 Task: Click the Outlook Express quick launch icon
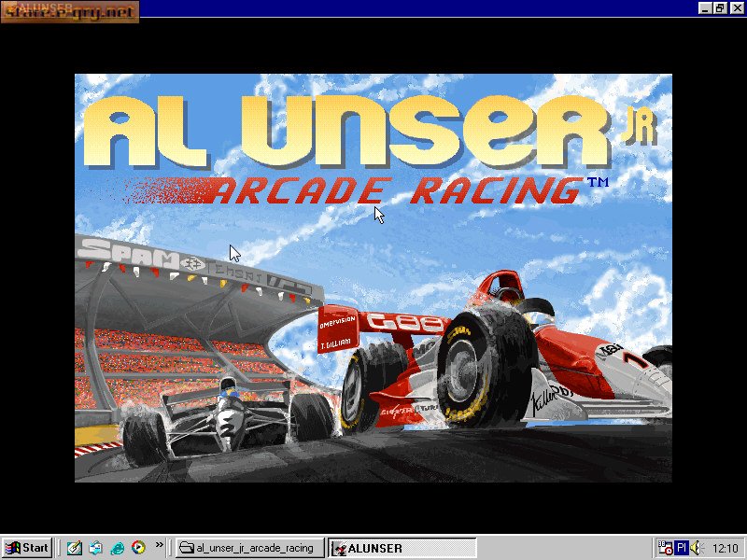pos(95,548)
